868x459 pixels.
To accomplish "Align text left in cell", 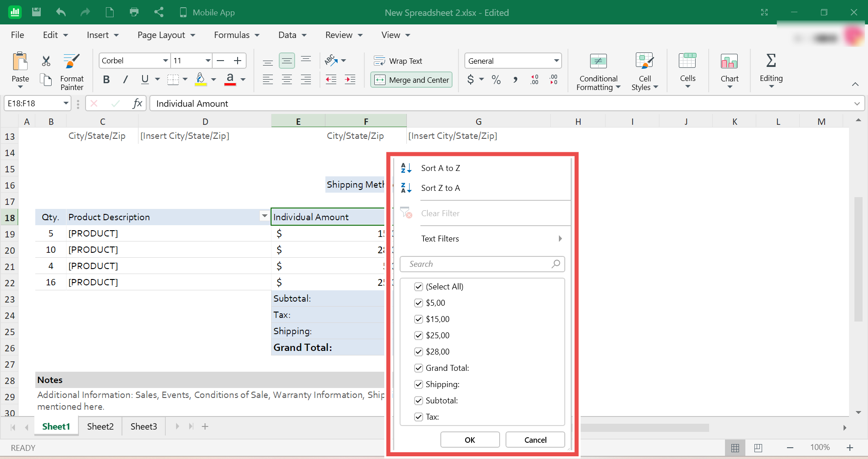I will [x=268, y=80].
